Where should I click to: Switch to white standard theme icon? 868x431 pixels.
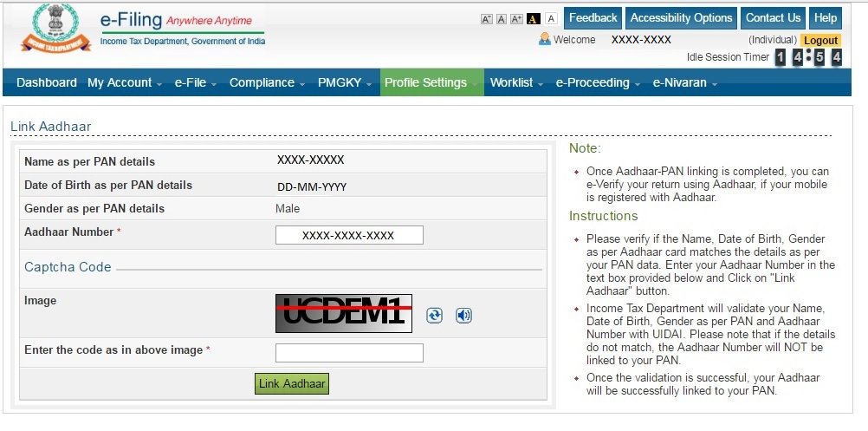[550, 19]
